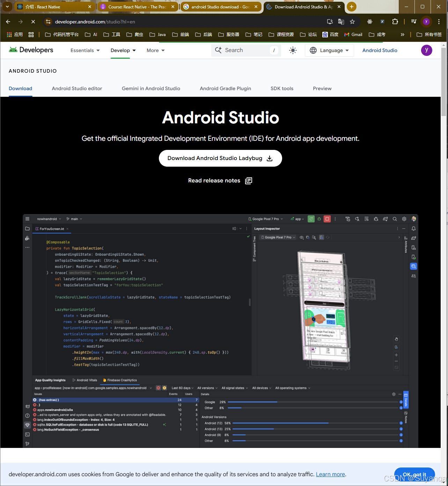Open the 代码托管平台 bookmark folder
The width and height of the screenshot is (448, 486).
coord(62,35)
